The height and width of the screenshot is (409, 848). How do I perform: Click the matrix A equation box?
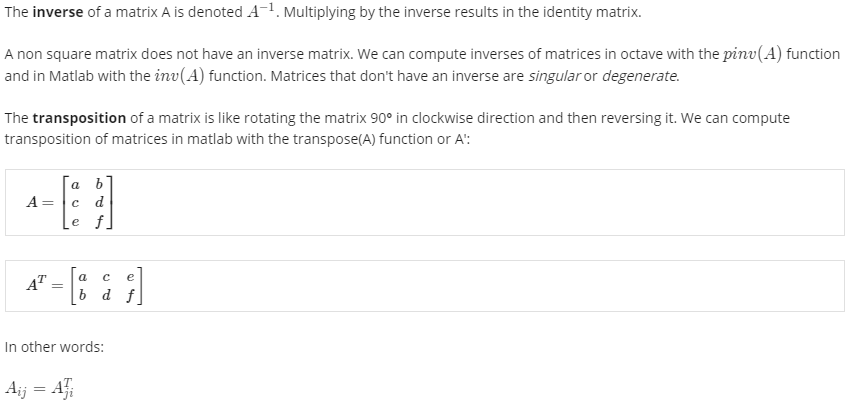tap(425, 202)
